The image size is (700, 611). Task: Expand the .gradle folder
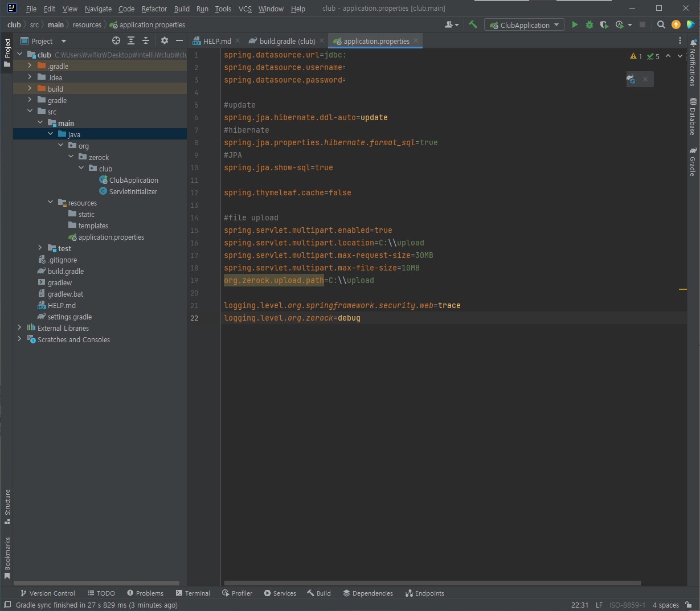[x=30, y=66]
